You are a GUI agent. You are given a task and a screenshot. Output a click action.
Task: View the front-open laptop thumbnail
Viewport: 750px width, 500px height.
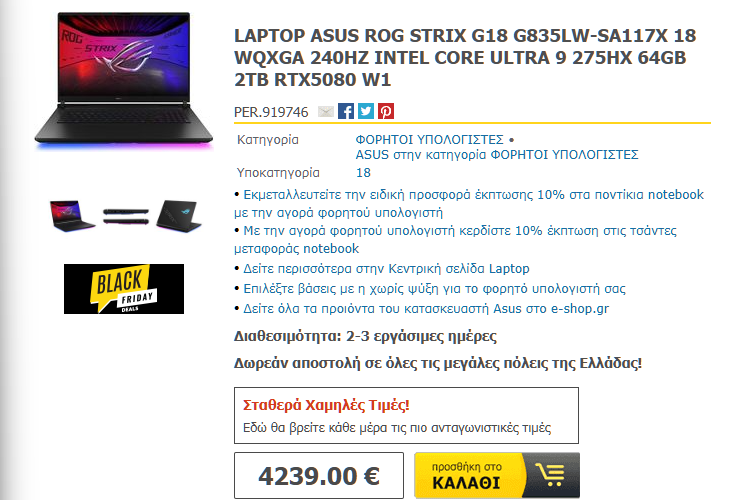click(72, 216)
